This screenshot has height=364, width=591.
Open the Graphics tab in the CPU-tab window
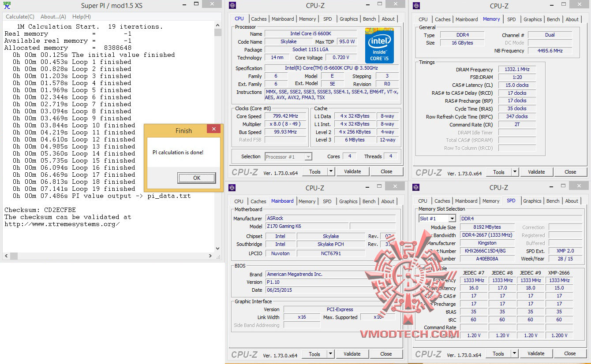pyautogui.click(x=349, y=19)
